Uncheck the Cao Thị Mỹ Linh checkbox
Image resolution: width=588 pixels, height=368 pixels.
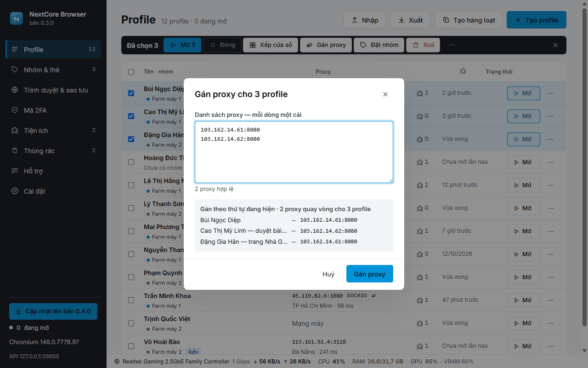[x=131, y=116]
